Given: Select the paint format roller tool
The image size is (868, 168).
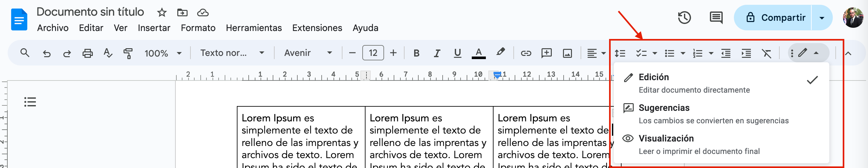Looking at the screenshot, I should click(128, 53).
